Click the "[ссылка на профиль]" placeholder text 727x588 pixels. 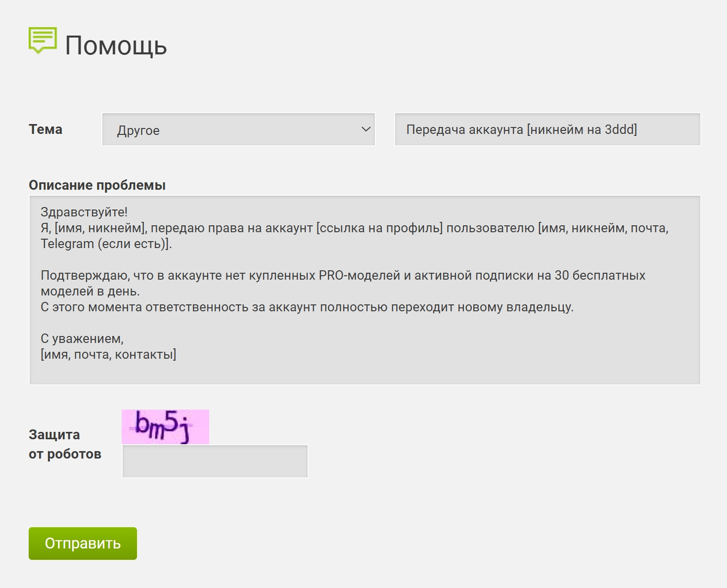pyautogui.click(x=380, y=228)
